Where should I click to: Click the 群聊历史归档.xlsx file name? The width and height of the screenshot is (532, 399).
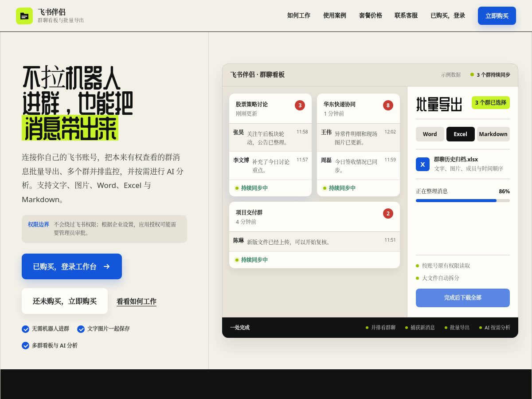tap(456, 159)
